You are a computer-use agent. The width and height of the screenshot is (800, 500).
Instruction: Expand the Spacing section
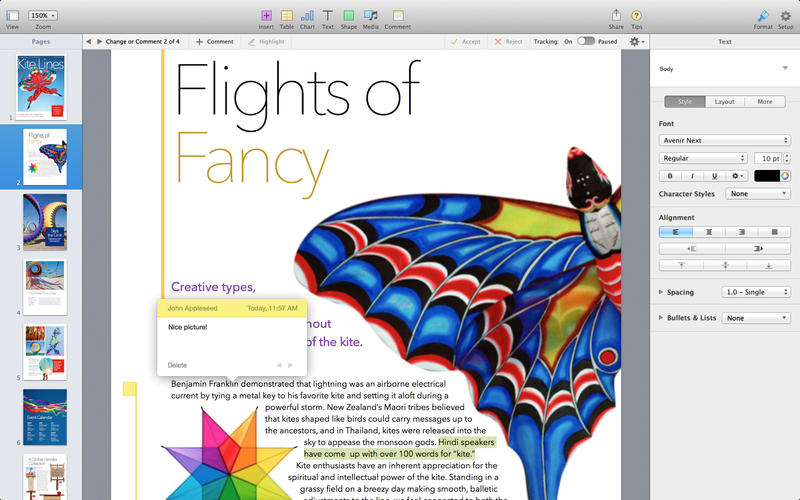(661, 292)
